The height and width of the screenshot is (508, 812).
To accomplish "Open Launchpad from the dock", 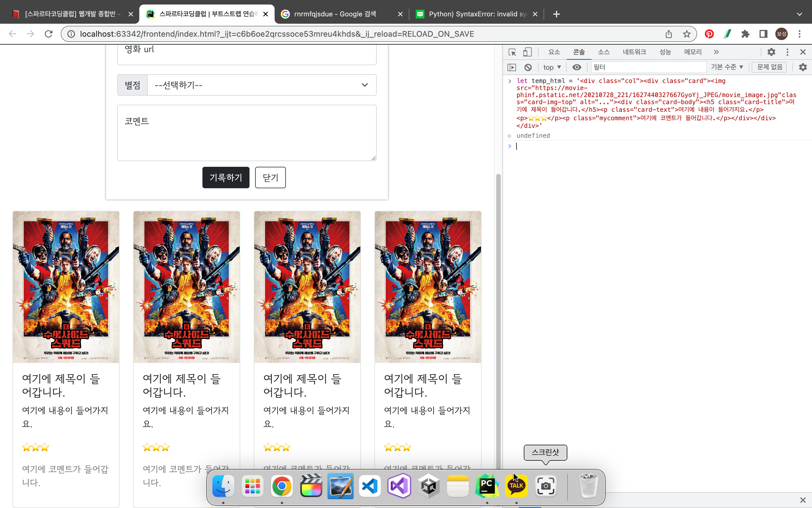I will click(252, 486).
